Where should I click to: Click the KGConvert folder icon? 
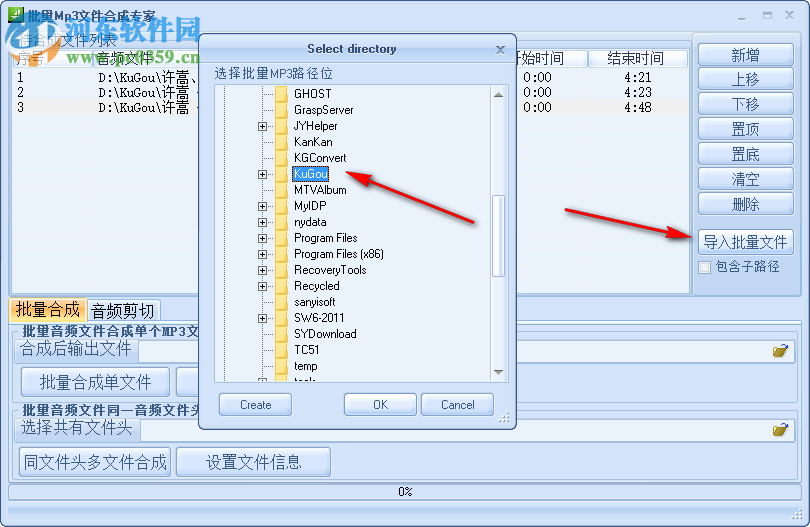281,158
